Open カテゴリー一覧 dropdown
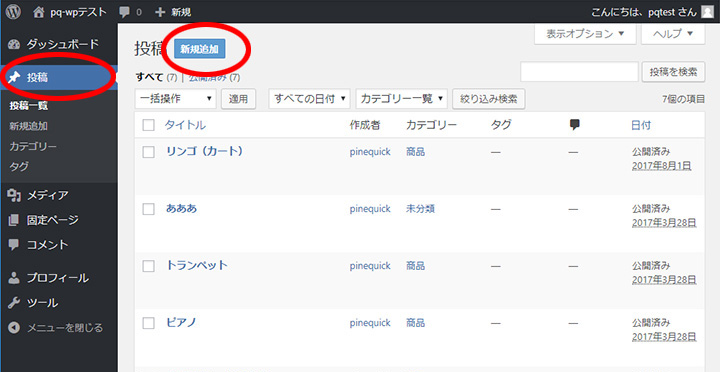This screenshot has height=372, width=720. (x=401, y=99)
